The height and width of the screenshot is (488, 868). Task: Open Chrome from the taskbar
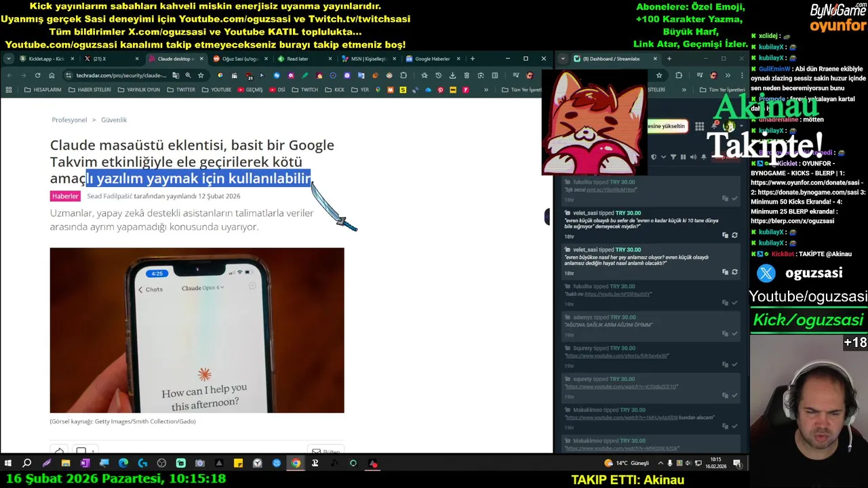296,464
